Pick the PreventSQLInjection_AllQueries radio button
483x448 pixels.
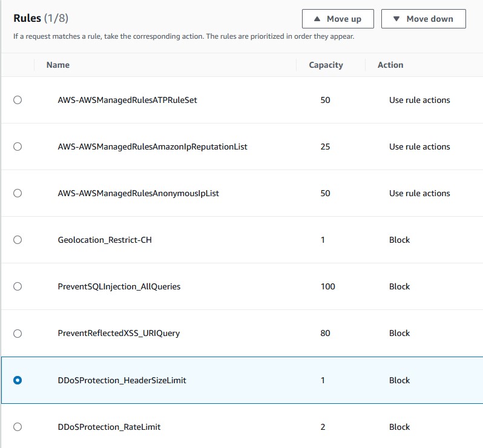18,286
